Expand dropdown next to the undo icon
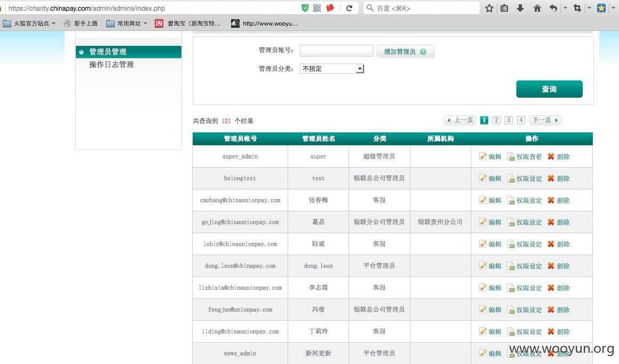 [565, 8]
